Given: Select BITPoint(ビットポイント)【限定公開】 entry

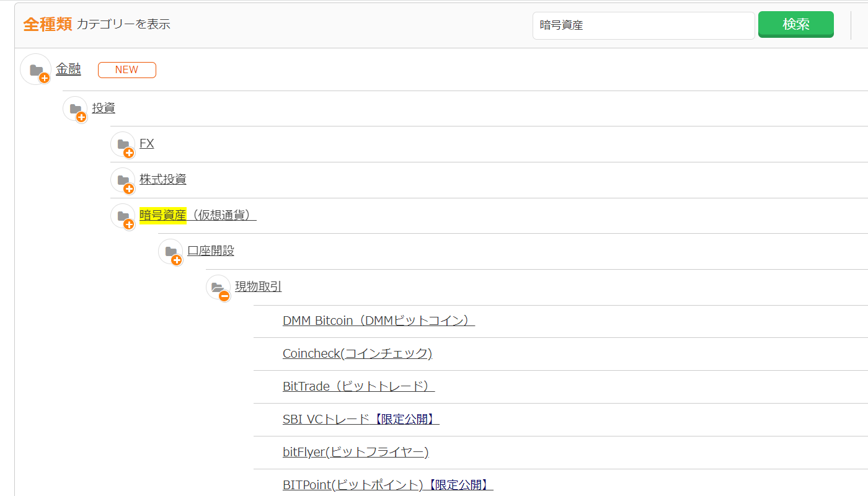Looking at the screenshot, I should (387, 485).
